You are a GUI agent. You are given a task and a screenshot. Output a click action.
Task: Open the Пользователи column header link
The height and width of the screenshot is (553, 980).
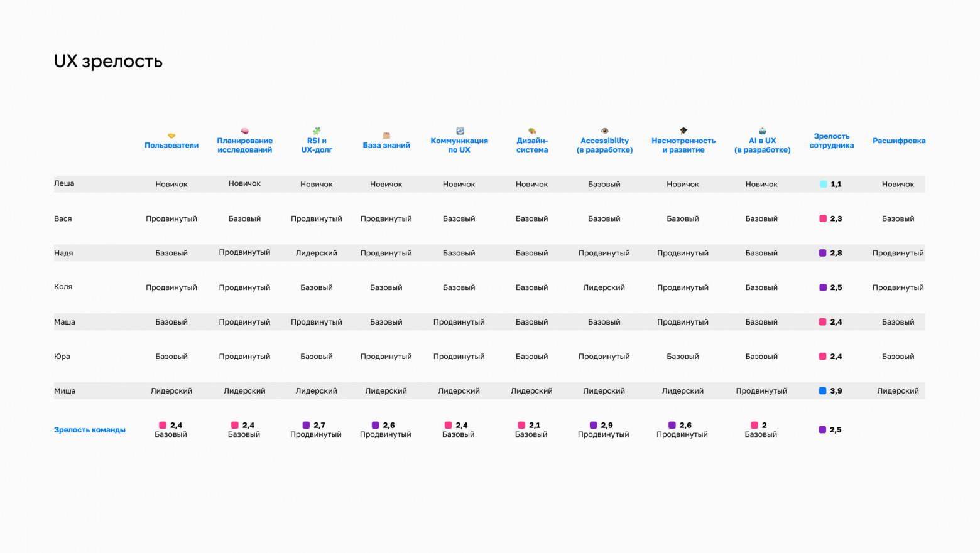[171, 146]
